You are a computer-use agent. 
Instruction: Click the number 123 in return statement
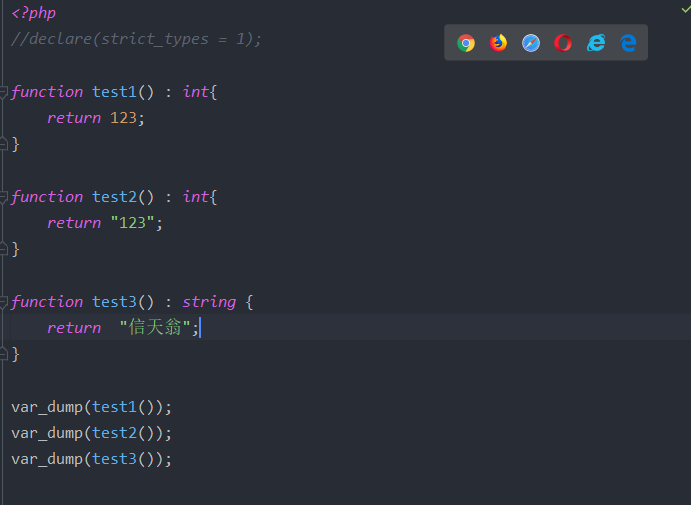tap(123, 118)
